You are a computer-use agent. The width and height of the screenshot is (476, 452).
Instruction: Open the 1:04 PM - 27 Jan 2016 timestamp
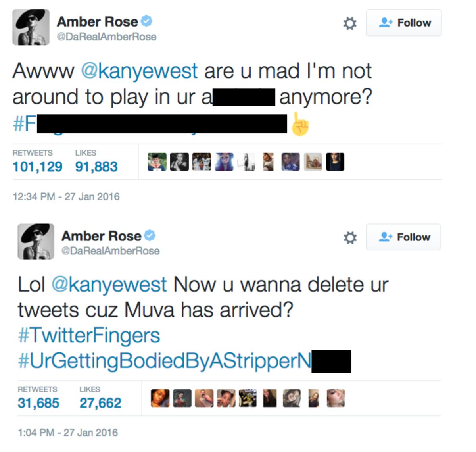(68, 432)
